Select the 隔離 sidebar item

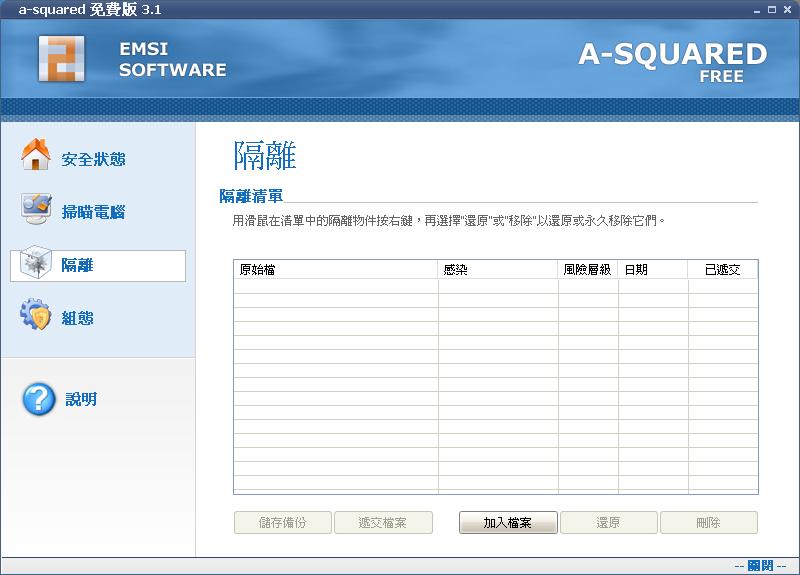(98, 266)
